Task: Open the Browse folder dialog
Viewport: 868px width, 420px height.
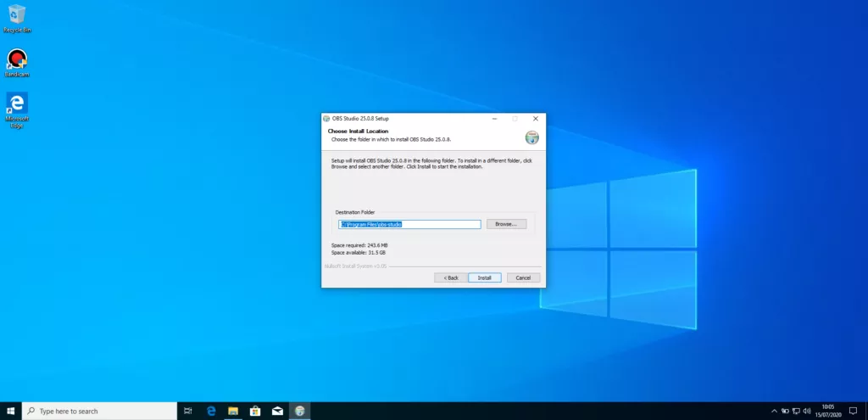Action: (x=506, y=224)
